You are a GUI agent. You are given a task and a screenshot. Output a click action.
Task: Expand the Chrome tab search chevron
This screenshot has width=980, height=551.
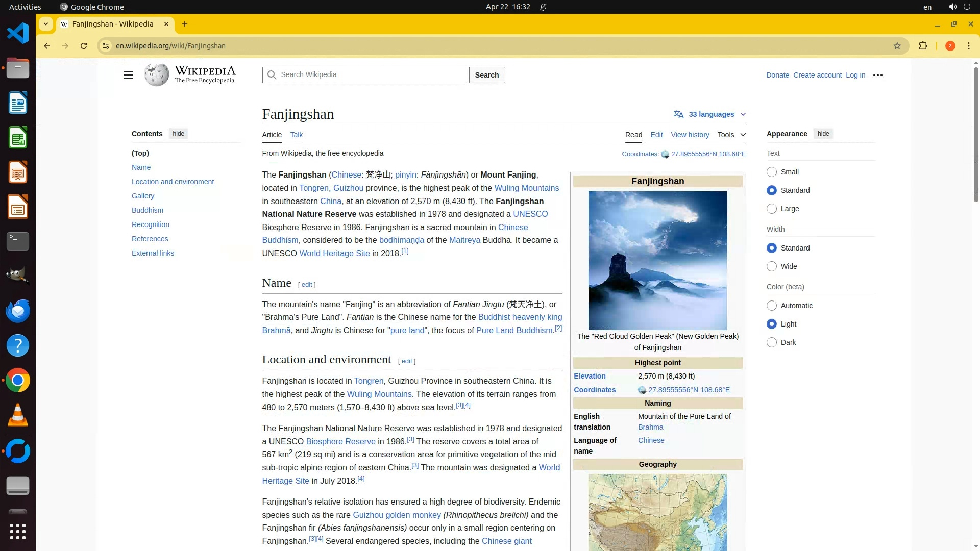46,24
